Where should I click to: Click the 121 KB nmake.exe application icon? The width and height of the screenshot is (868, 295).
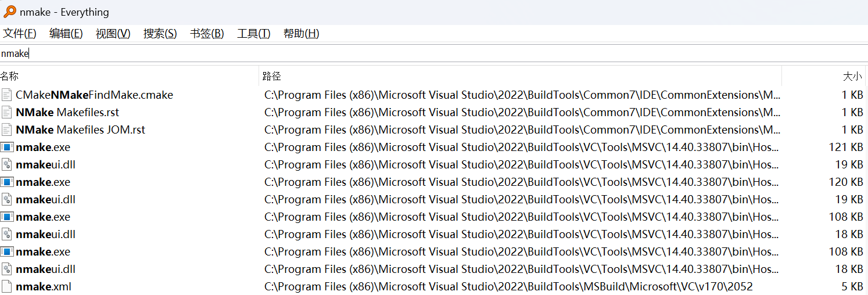pos(7,147)
